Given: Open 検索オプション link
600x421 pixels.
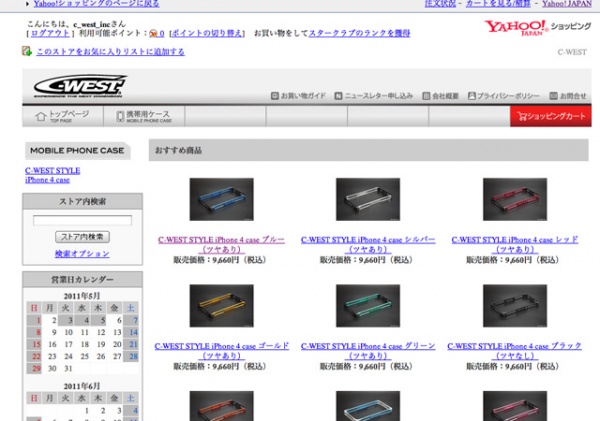Looking at the screenshot, I should click(x=82, y=254).
